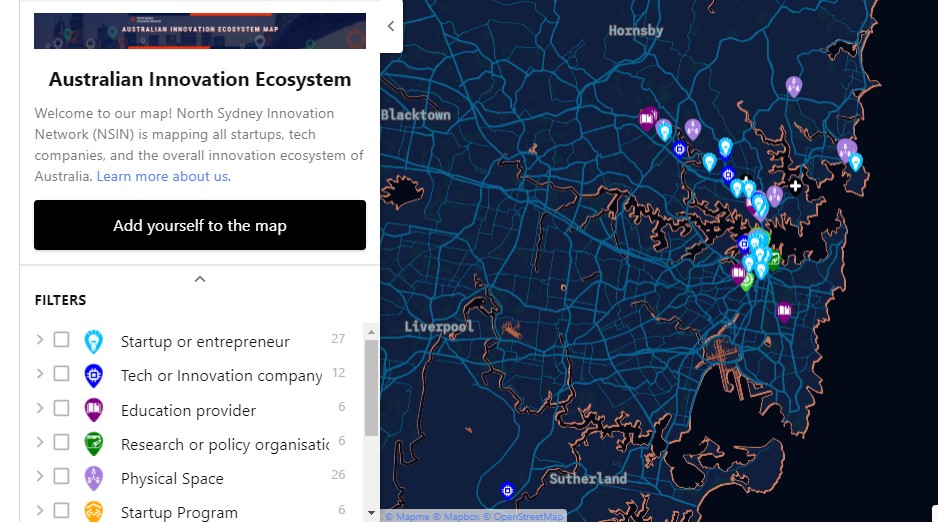Click the Research or policy organisation green icon
This screenshot has height=524, width=938.
point(93,444)
